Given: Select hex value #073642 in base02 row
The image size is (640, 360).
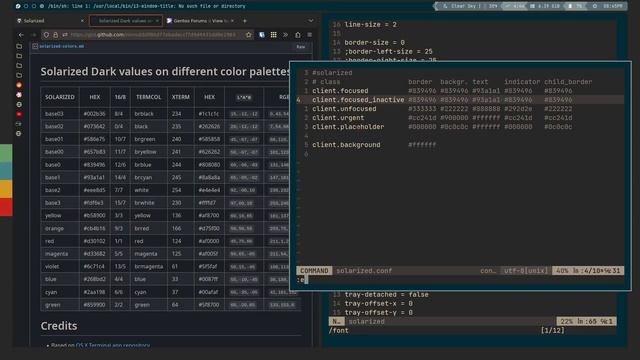Looking at the screenshot, I should [94, 127].
